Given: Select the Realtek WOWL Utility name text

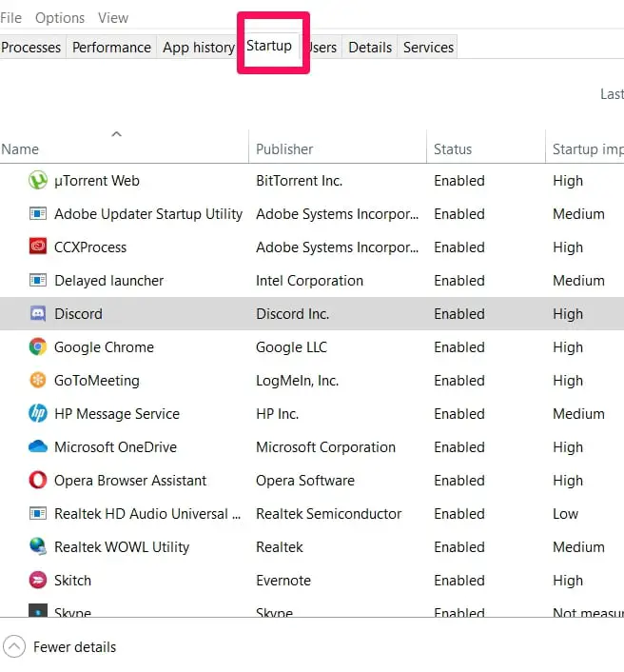Looking at the screenshot, I should click(122, 547).
